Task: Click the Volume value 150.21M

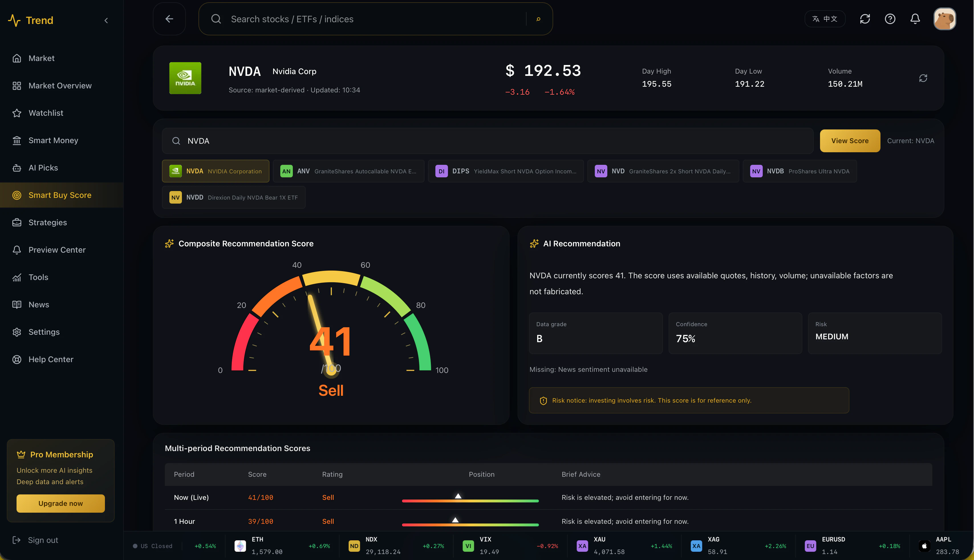Action: click(x=845, y=84)
